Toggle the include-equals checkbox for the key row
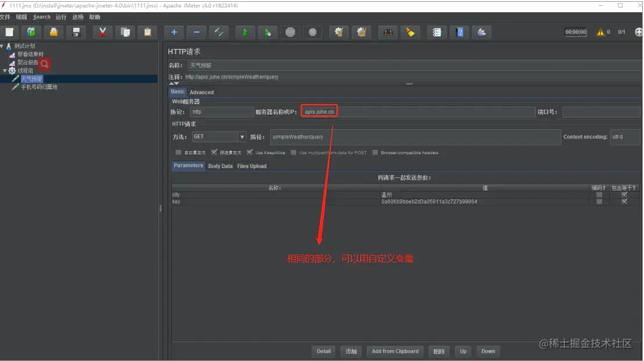The height and width of the screenshot is (361, 644). 624,202
